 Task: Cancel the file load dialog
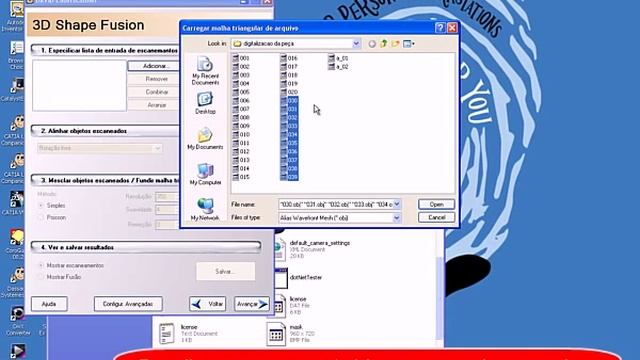tap(436, 218)
